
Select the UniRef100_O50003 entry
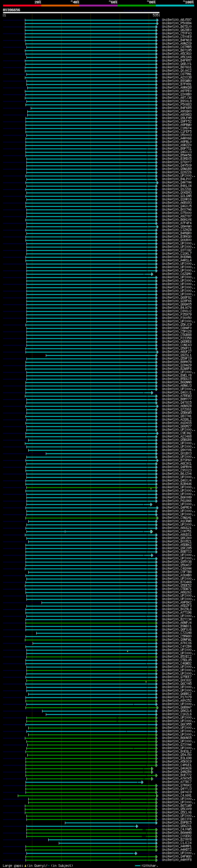[176, 135]
